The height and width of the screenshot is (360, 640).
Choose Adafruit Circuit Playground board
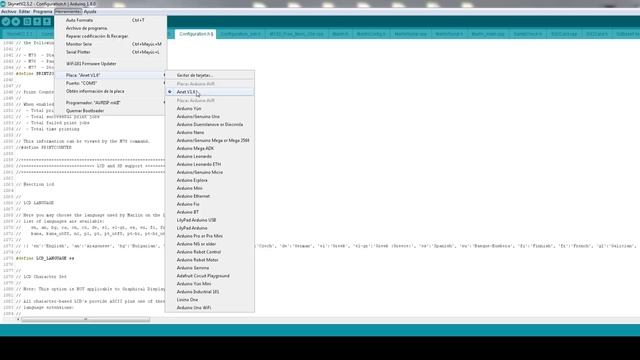tap(210, 276)
